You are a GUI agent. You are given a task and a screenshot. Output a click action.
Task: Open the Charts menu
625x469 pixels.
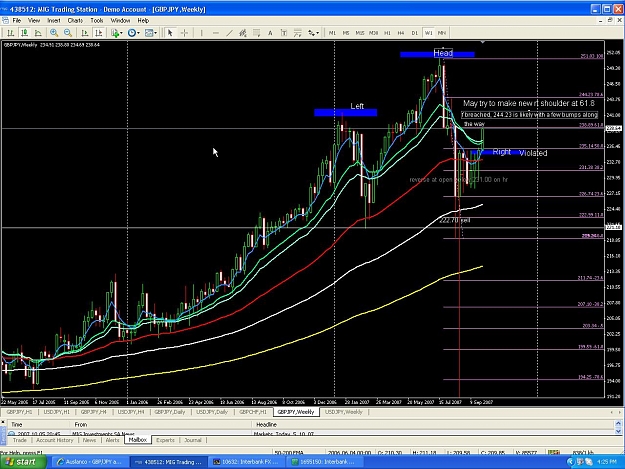(x=75, y=20)
